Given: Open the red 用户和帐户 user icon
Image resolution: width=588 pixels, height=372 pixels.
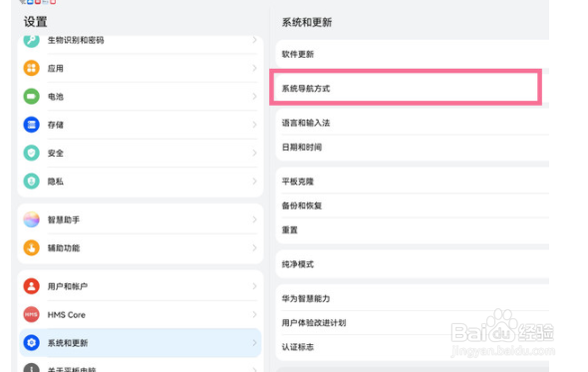Looking at the screenshot, I should point(32,286).
